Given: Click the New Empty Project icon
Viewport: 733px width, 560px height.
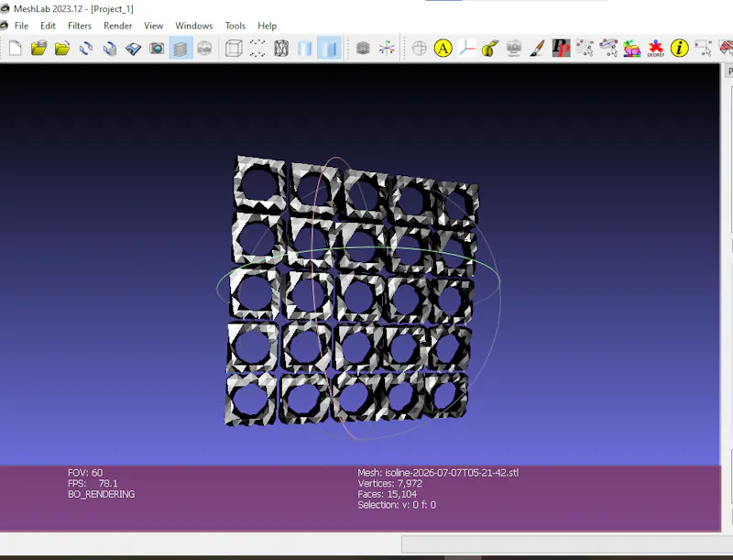Looking at the screenshot, I should 15,49.
